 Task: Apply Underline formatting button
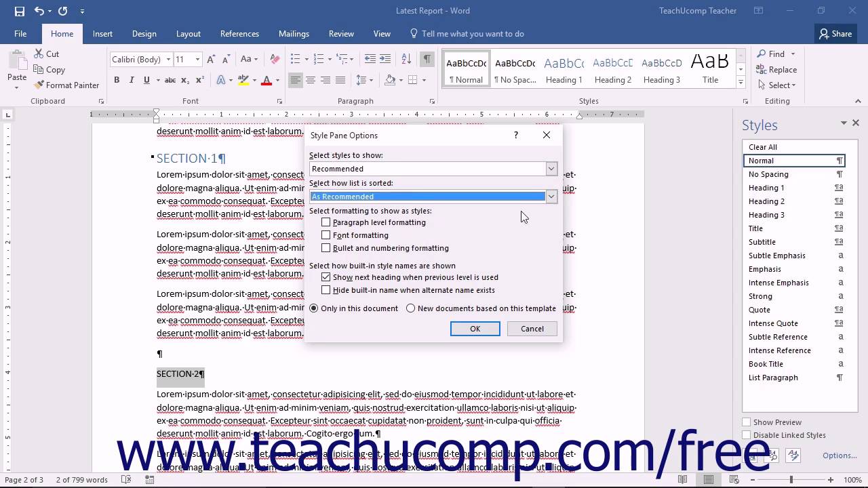(x=146, y=80)
